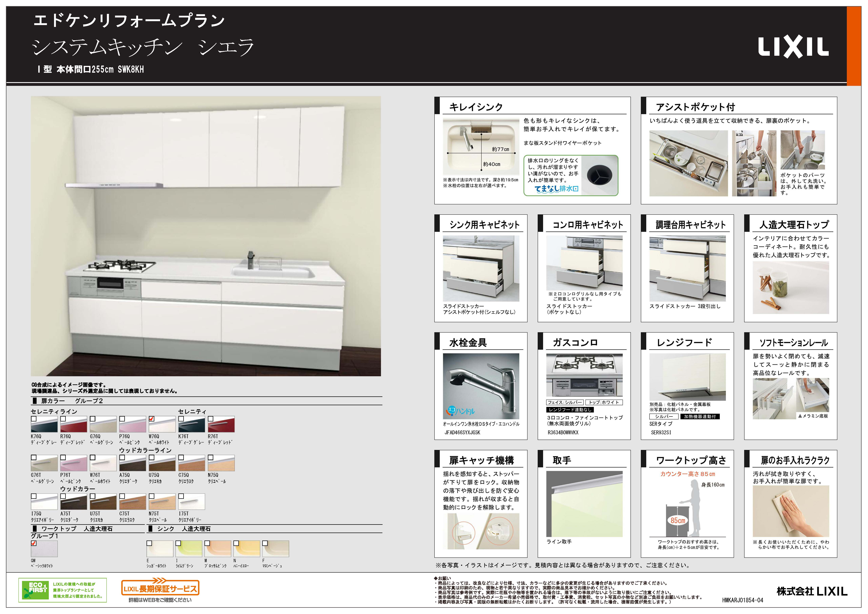
Task: Click the 扉カラー グループ2 section heading
Action: pos(72,401)
